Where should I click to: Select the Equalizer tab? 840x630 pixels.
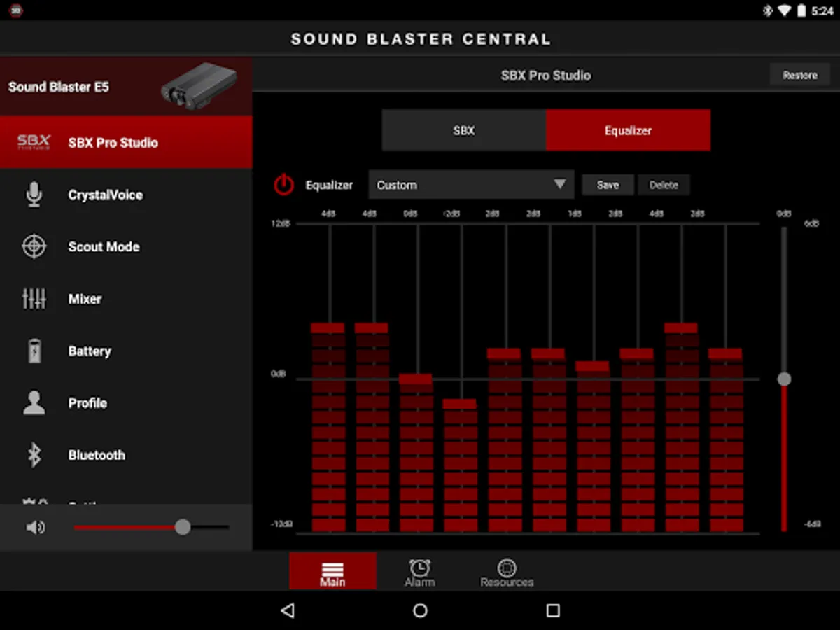click(628, 130)
